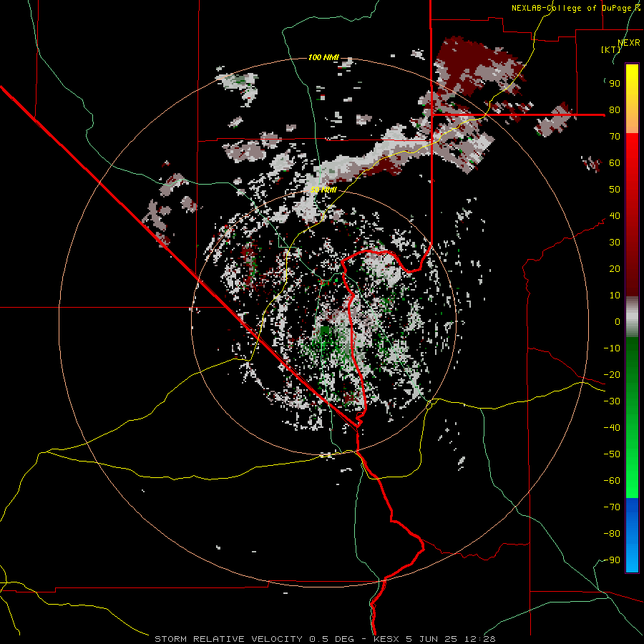Click the 30 knot label on the color scale
The height and width of the screenshot is (644, 644).
[615, 243]
